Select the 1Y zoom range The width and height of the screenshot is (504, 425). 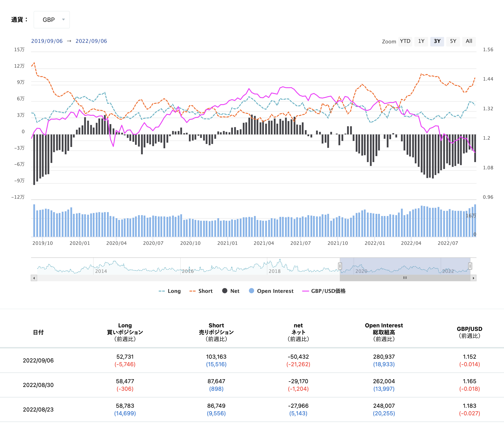pos(421,41)
